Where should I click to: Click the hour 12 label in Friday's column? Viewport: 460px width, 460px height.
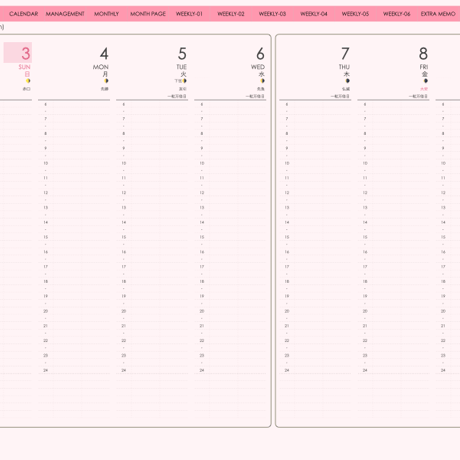click(x=365, y=193)
